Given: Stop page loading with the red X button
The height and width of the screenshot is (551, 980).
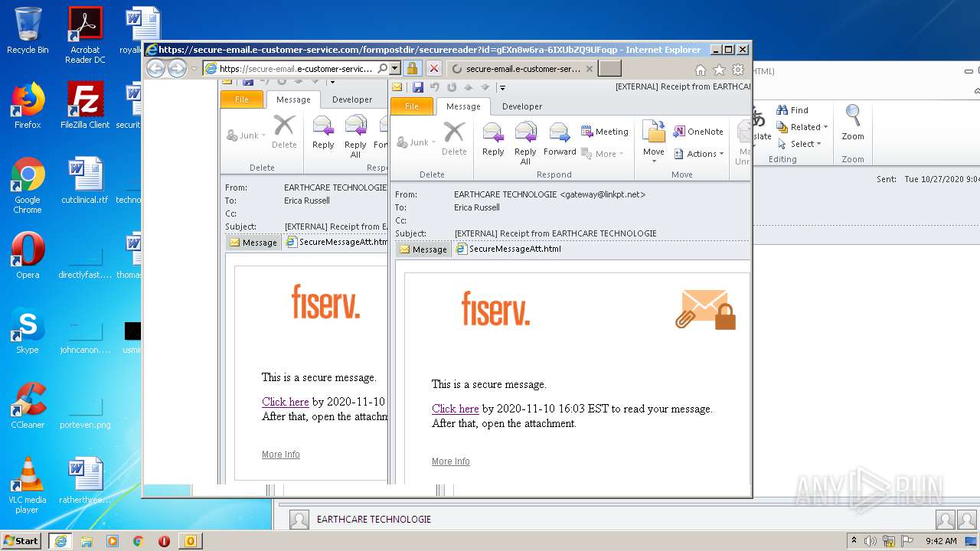Looking at the screenshot, I should tap(433, 69).
